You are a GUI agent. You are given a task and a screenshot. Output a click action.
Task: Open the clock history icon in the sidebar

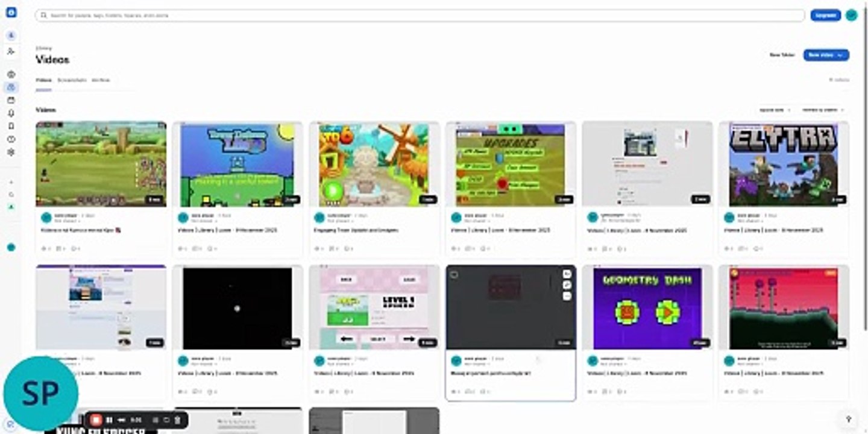pyautogui.click(x=11, y=139)
